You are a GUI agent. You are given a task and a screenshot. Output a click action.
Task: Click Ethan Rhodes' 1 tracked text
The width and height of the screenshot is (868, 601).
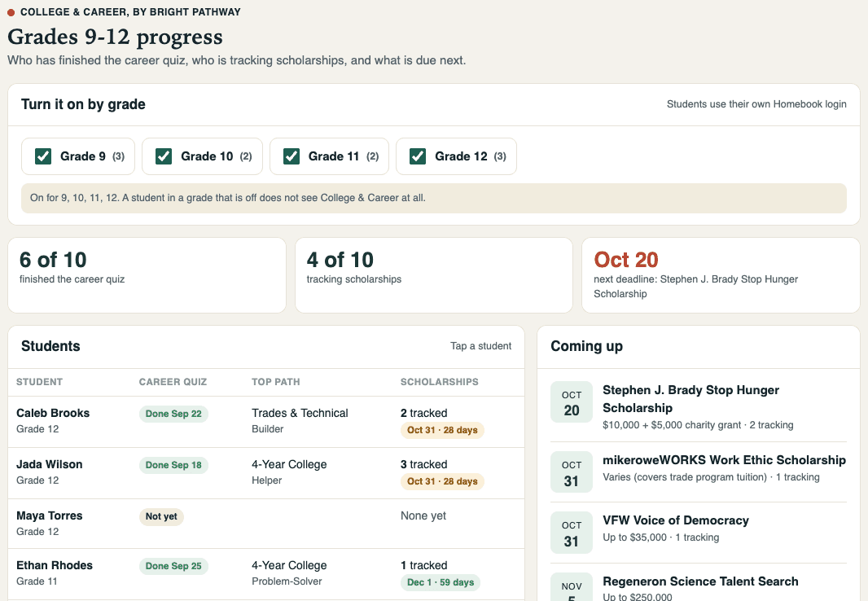pyautogui.click(x=424, y=565)
